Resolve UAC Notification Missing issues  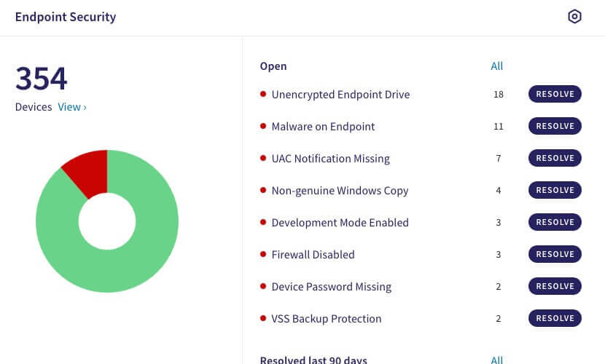click(555, 158)
